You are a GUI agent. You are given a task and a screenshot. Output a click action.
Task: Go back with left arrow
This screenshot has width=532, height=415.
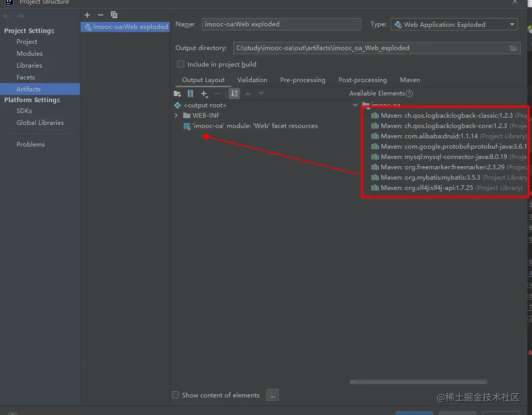(6, 16)
